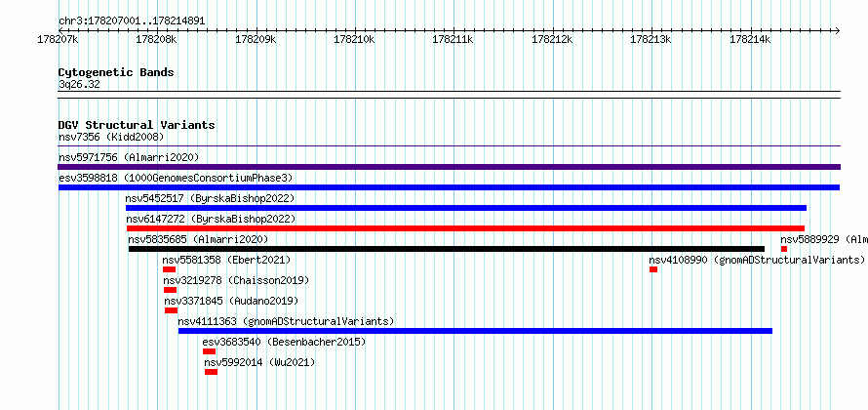Open nsv5971756 (Almarri2020) label
Viewport: 868px width, 410px height.
click(x=129, y=157)
